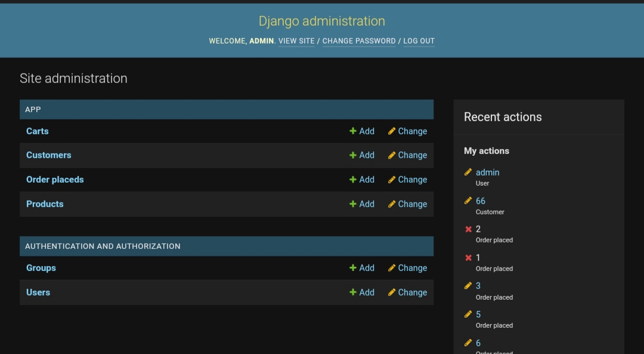Open the Users model list

[x=38, y=293]
